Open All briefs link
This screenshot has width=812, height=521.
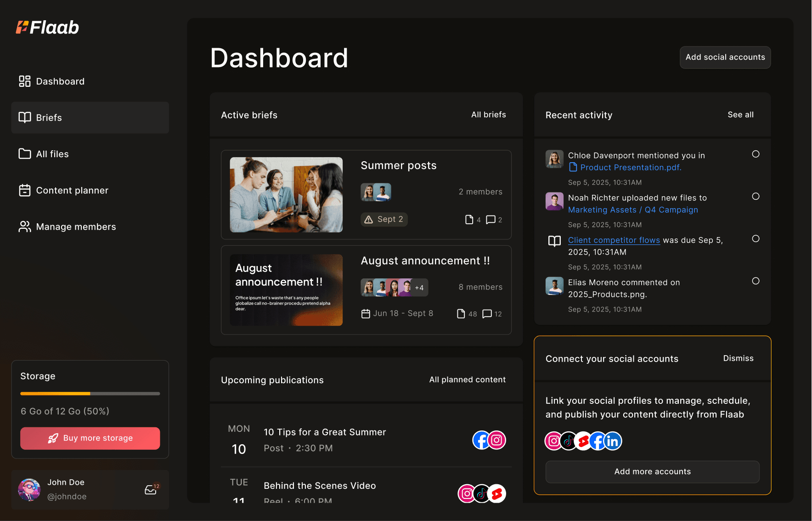coord(488,115)
